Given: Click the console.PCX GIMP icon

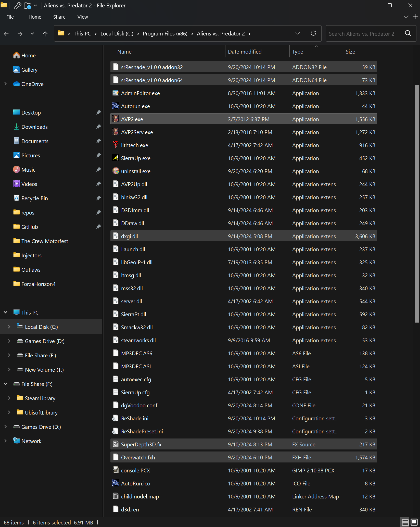Looking at the screenshot, I should click(116, 470).
